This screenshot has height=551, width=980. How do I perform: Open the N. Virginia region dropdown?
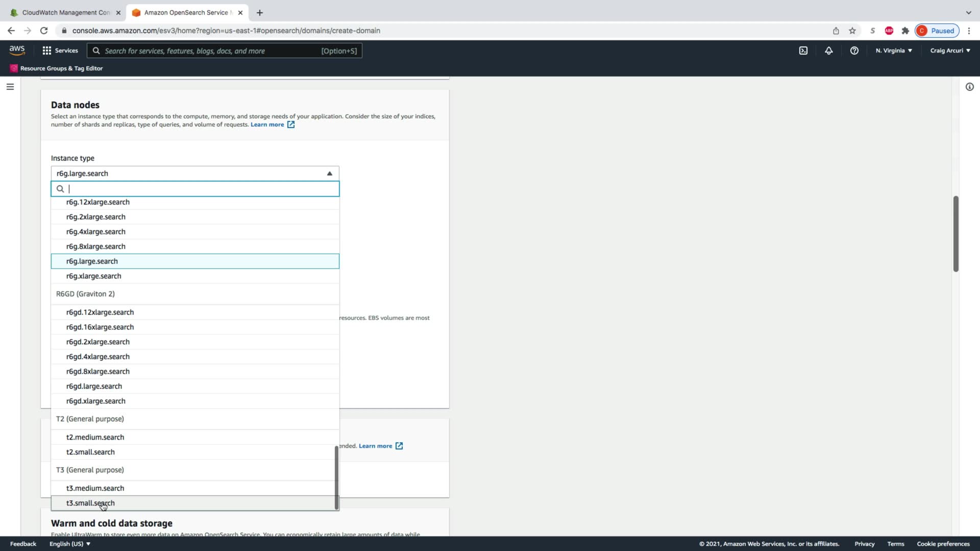pos(893,51)
